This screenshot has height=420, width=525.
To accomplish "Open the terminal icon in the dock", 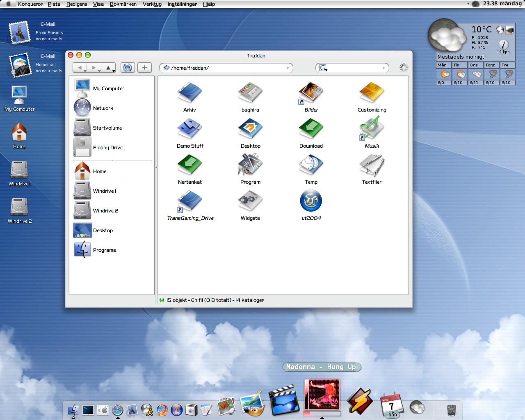I will coord(88,410).
